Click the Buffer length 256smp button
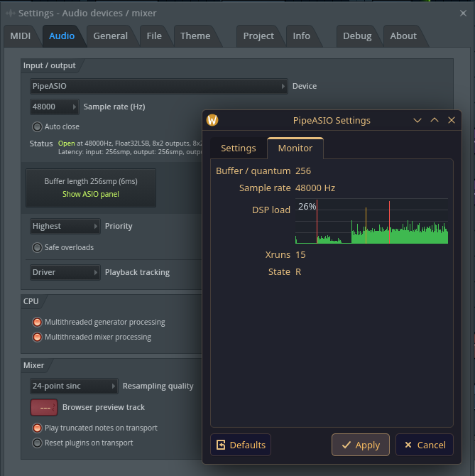Image resolution: width=475 pixels, height=476 pixels. point(91,188)
